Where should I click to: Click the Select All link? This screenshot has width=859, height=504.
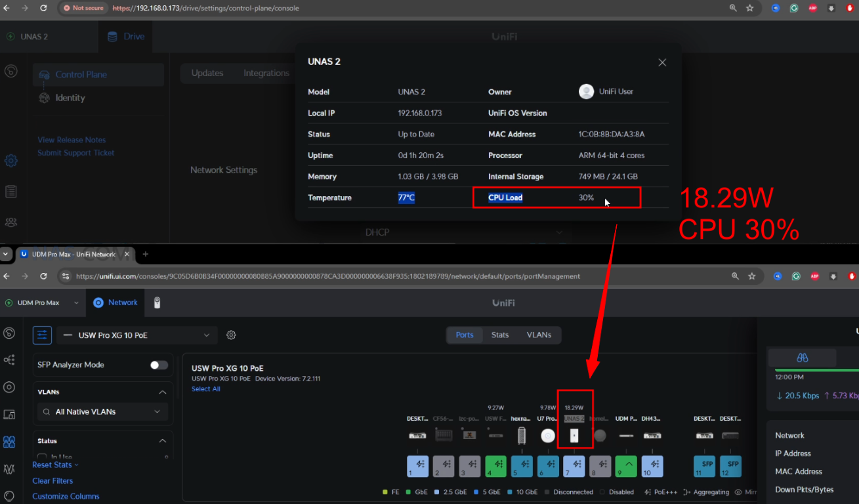(x=205, y=389)
